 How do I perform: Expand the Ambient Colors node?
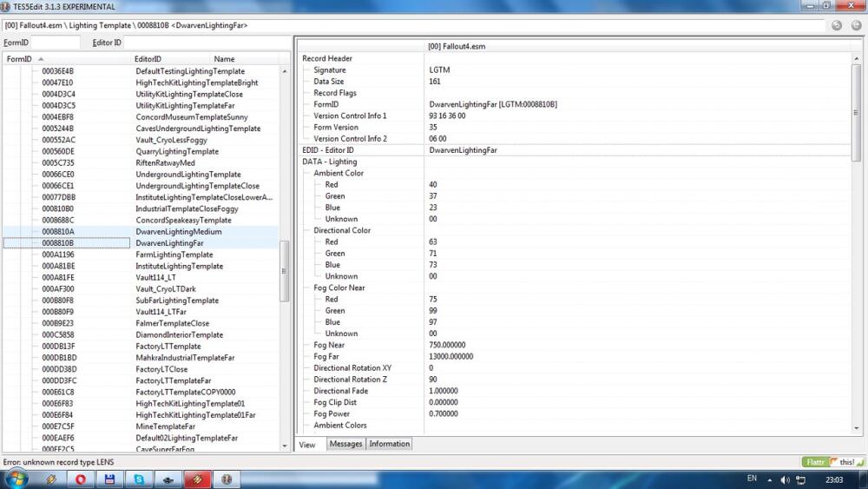coord(340,426)
